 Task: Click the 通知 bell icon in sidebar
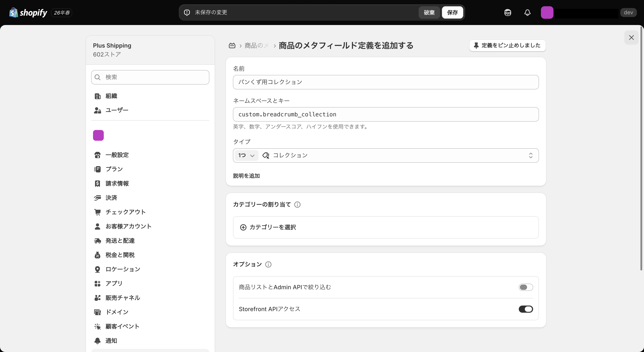click(x=97, y=341)
